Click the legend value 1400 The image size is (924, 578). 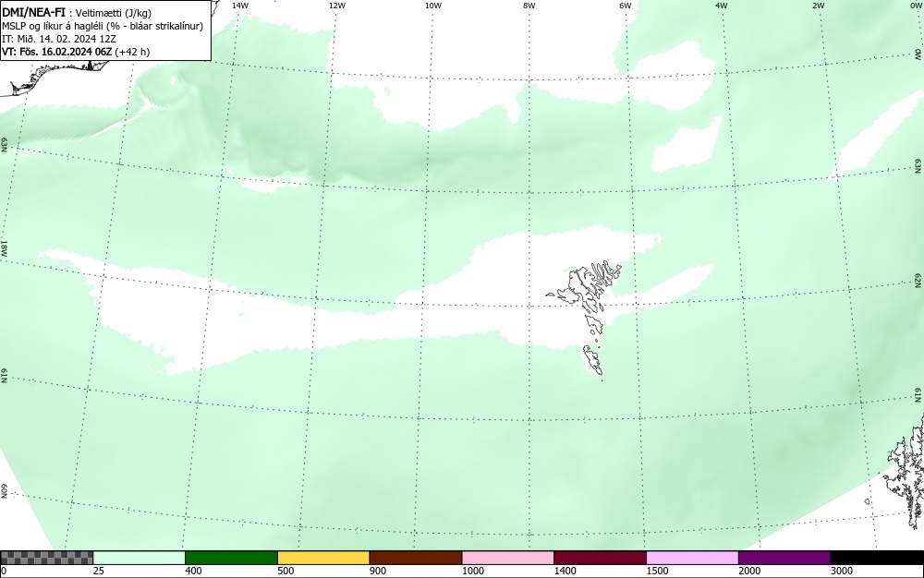[x=565, y=571]
